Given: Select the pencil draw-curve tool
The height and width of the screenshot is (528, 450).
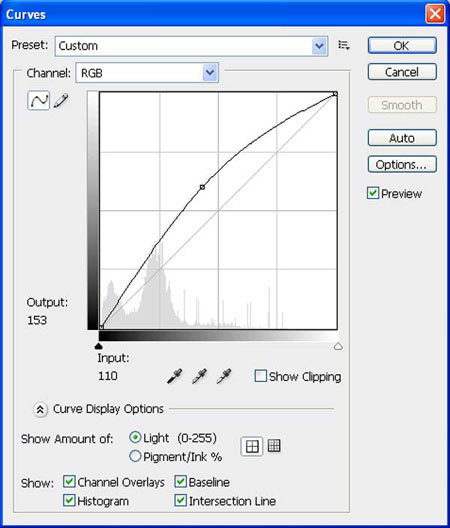Looking at the screenshot, I should (61, 100).
